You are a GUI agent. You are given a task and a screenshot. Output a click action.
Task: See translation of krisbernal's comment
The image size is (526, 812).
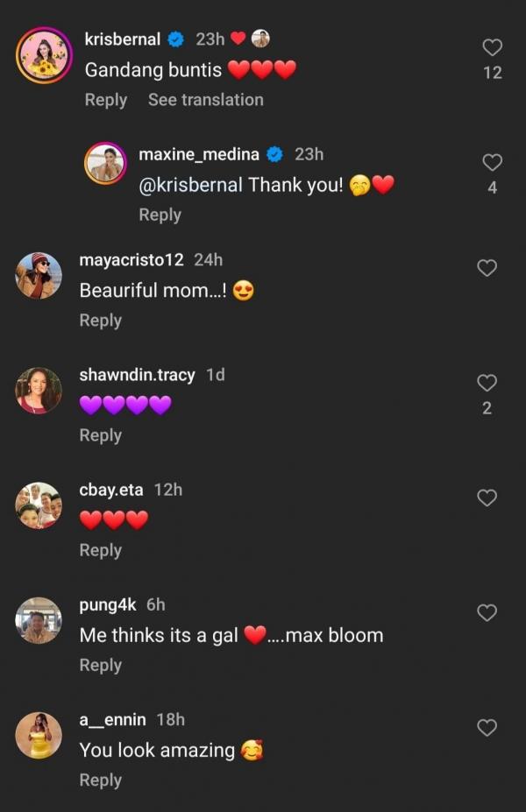coord(205,100)
